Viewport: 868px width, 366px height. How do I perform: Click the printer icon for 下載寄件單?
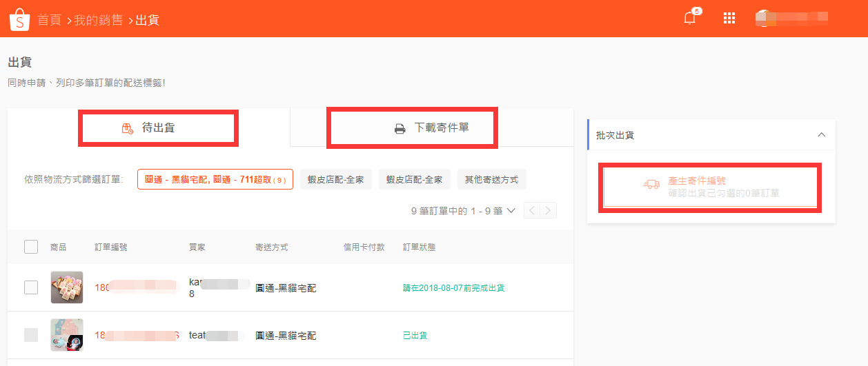[x=400, y=128]
